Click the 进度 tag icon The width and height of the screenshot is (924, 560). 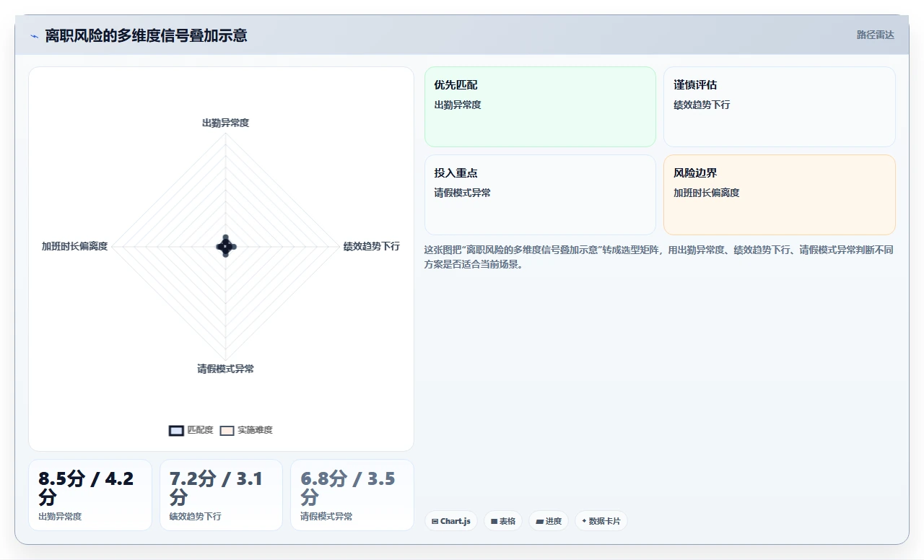point(539,521)
